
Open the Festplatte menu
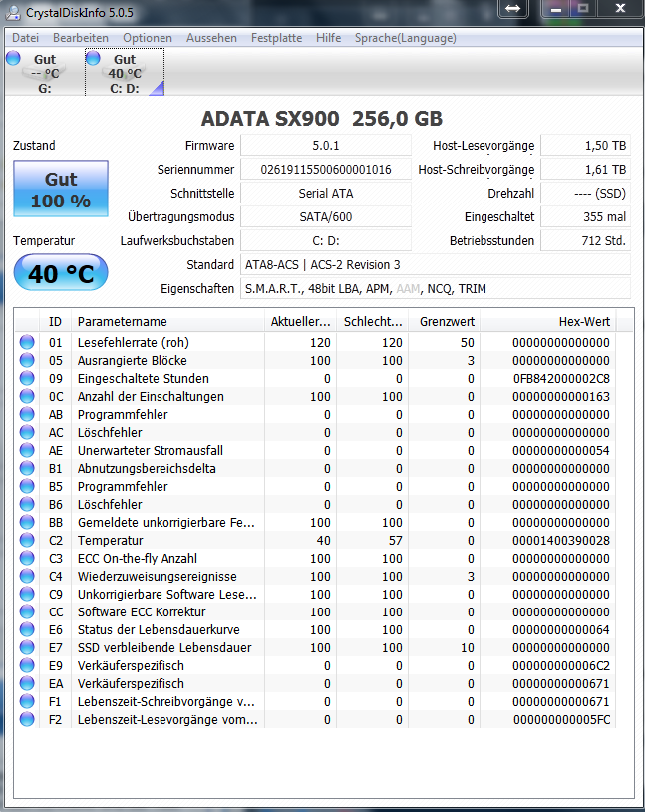[x=276, y=38]
